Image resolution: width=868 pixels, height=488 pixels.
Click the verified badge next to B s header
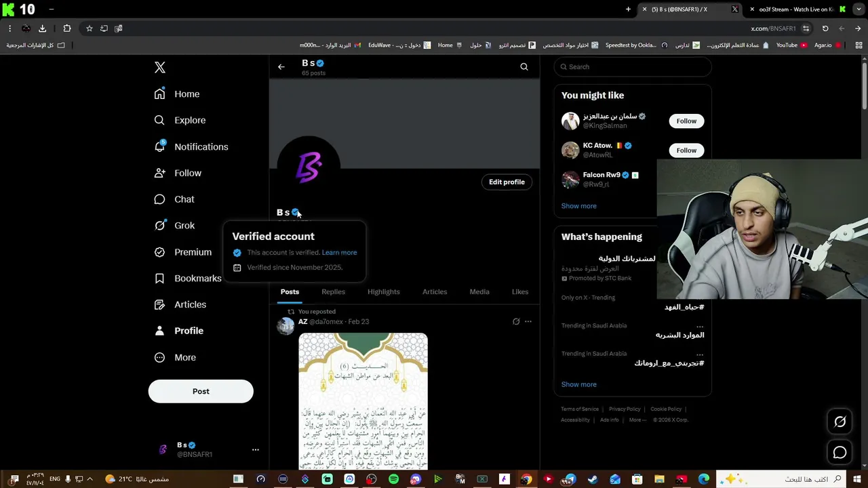click(x=320, y=64)
